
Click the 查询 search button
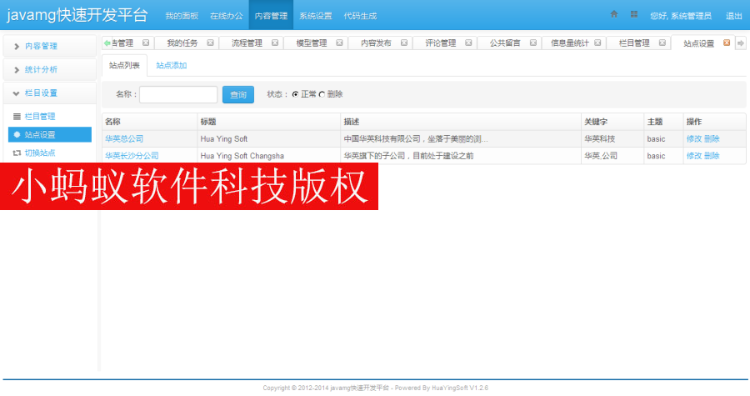point(238,94)
